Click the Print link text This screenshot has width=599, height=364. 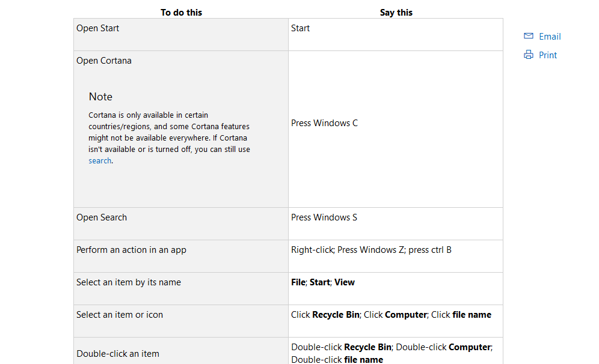coord(548,55)
